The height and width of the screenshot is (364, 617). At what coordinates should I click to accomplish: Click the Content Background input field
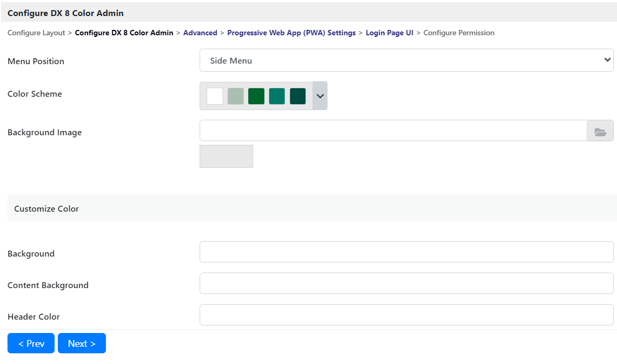point(406,283)
